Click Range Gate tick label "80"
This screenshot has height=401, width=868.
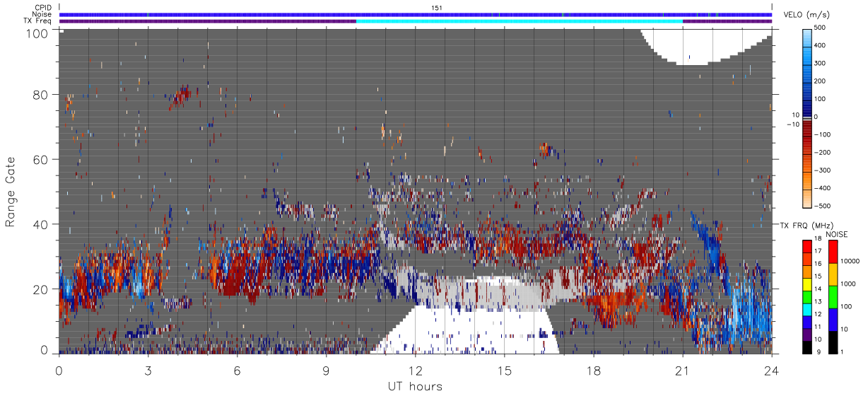click(x=40, y=94)
